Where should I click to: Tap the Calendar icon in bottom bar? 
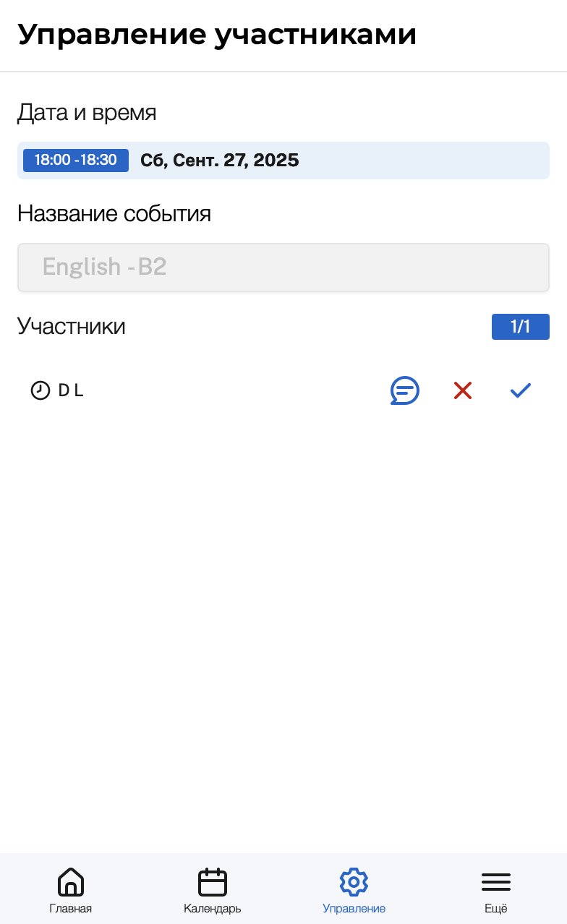[213, 881]
